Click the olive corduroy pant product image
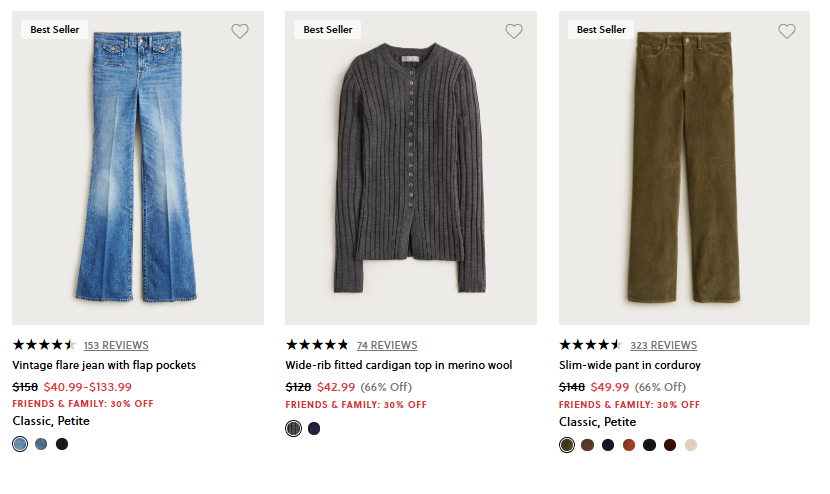This screenshot has height=494, width=830. (684, 168)
